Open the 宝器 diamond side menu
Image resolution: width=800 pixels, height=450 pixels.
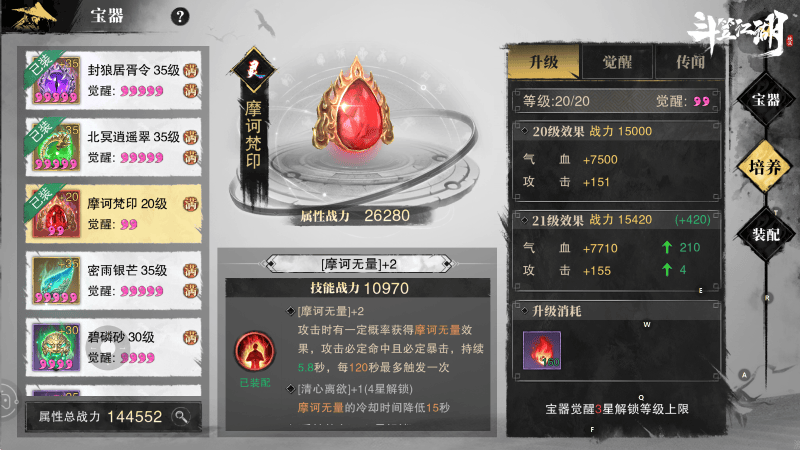pyautogui.click(x=765, y=100)
